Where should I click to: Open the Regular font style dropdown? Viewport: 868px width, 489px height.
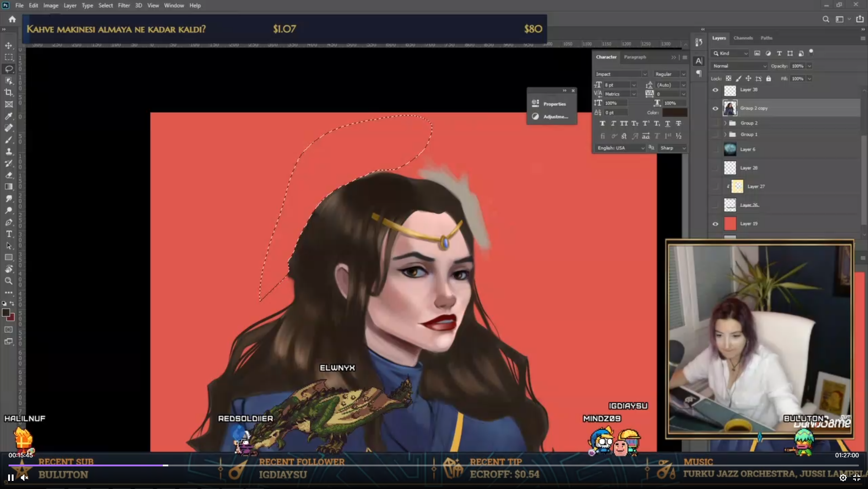pyautogui.click(x=670, y=74)
